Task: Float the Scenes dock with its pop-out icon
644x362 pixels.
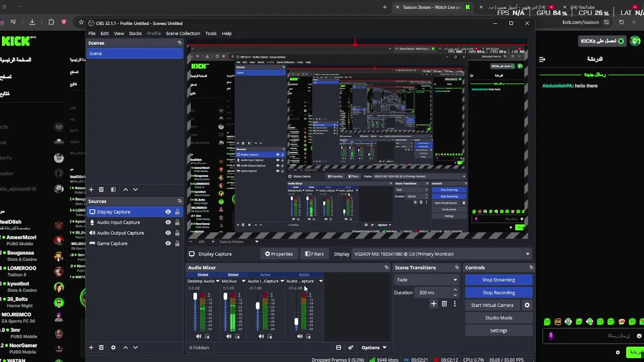Action: (180, 43)
